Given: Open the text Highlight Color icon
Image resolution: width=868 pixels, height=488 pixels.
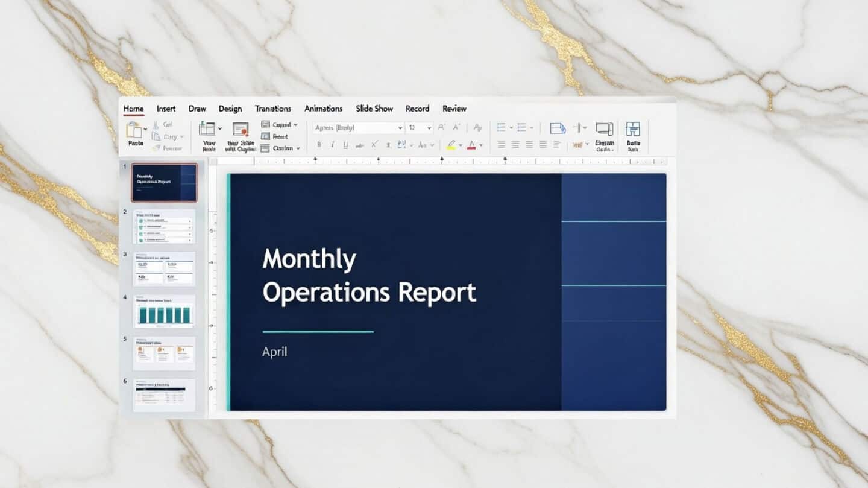Looking at the screenshot, I should coord(452,145).
